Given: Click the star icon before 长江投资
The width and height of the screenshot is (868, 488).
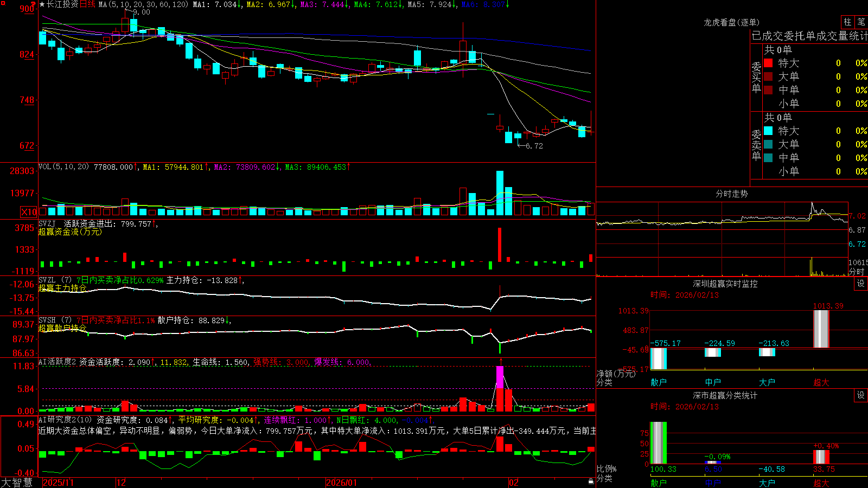Looking at the screenshot, I should pos(42,4).
